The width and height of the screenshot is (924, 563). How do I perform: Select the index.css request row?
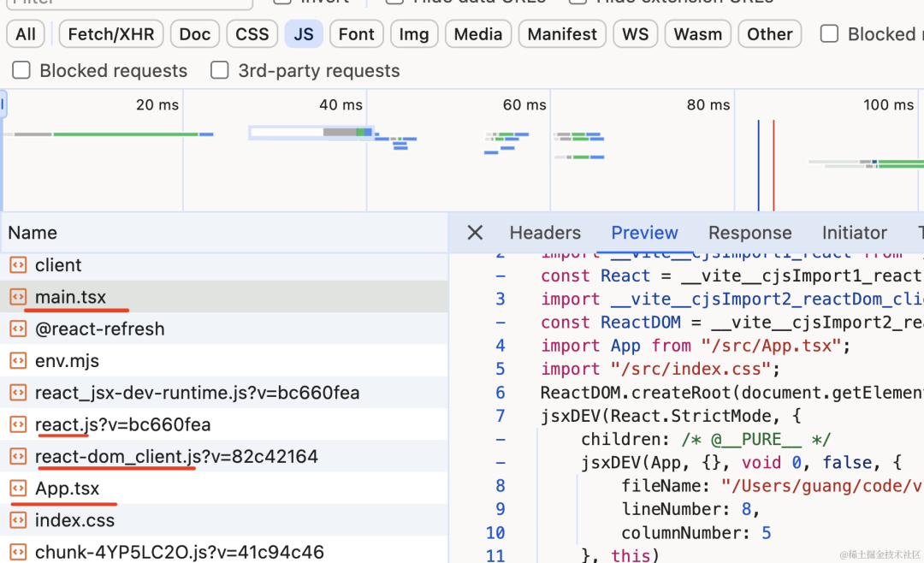(224, 519)
